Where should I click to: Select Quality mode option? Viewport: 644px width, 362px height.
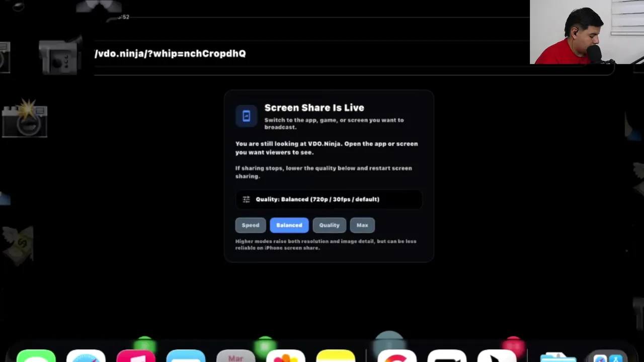pyautogui.click(x=330, y=225)
